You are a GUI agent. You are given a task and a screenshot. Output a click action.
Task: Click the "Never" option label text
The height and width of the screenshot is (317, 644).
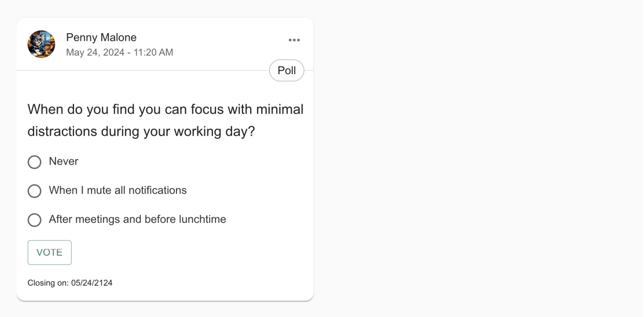64,161
